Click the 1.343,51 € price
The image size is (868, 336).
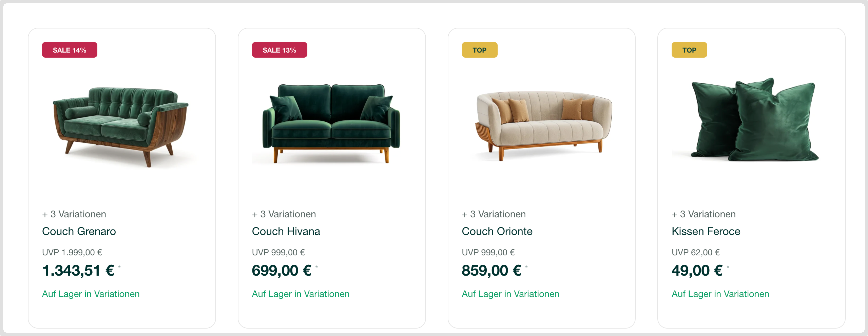[x=78, y=270]
